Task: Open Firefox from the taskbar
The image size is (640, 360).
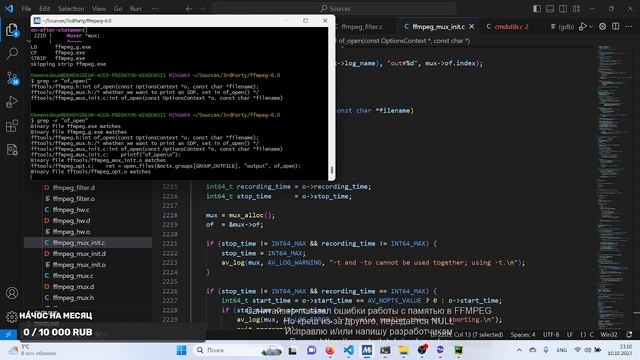Action: [x=330, y=350]
